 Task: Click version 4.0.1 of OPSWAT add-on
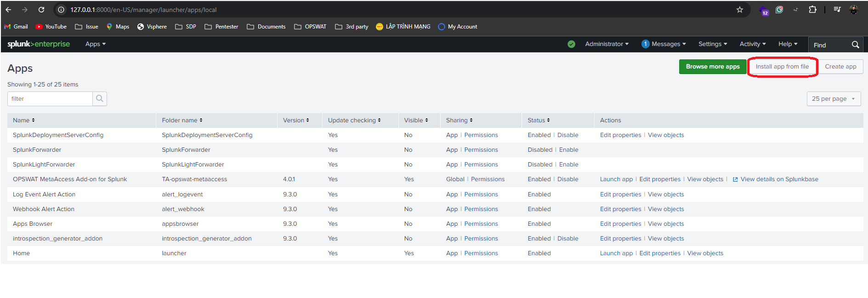tap(289, 179)
